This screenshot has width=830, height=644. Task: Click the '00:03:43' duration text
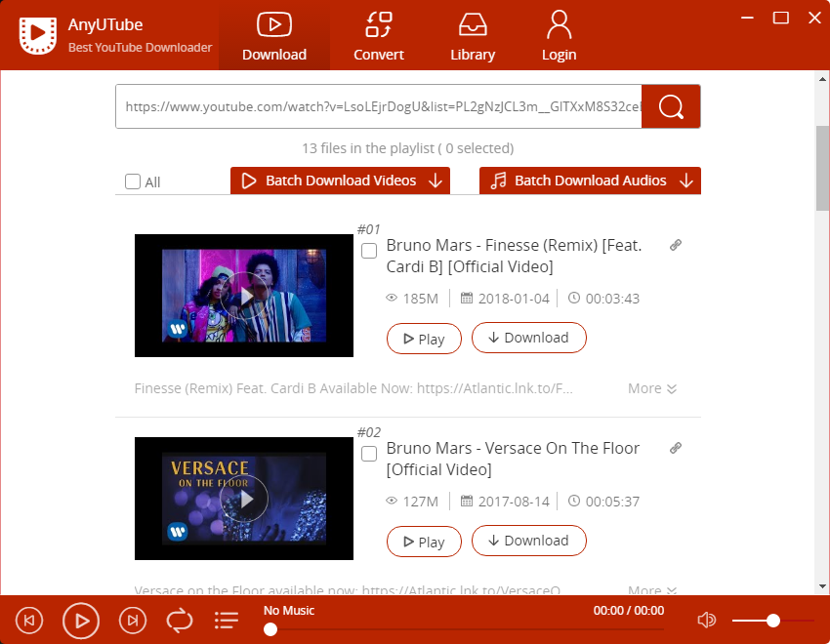point(612,299)
